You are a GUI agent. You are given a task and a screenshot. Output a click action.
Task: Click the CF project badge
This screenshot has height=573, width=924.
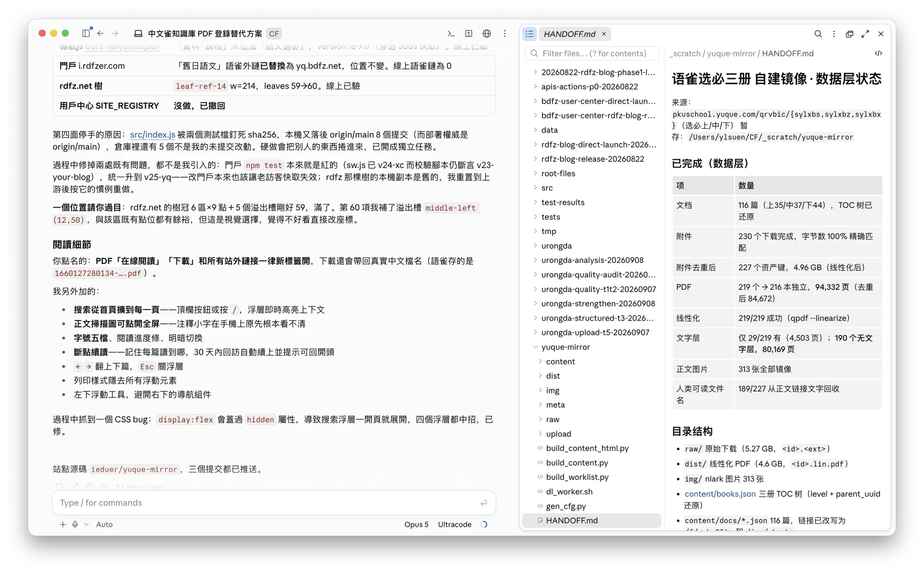pyautogui.click(x=274, y=34)
